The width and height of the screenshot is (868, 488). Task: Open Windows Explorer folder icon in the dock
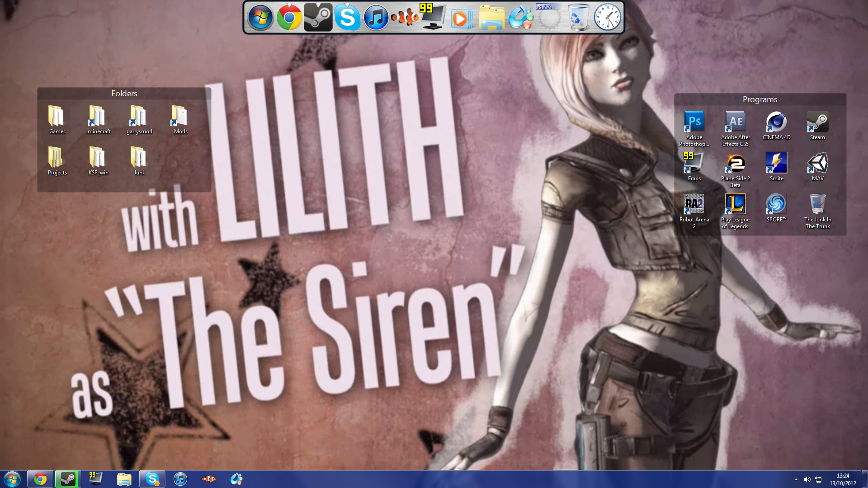coord(491,18)
